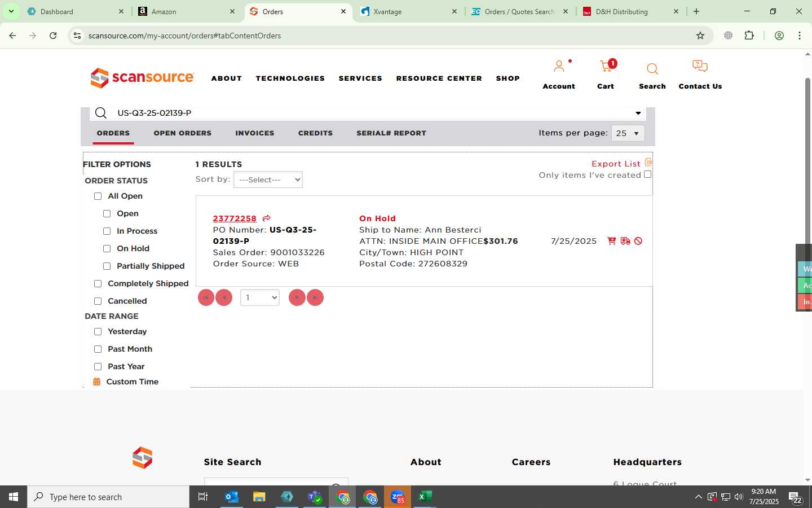Open Microsoft Teams from the taskbar
The height and width of the screenshot is (508, 812).
tap(314, 497)
